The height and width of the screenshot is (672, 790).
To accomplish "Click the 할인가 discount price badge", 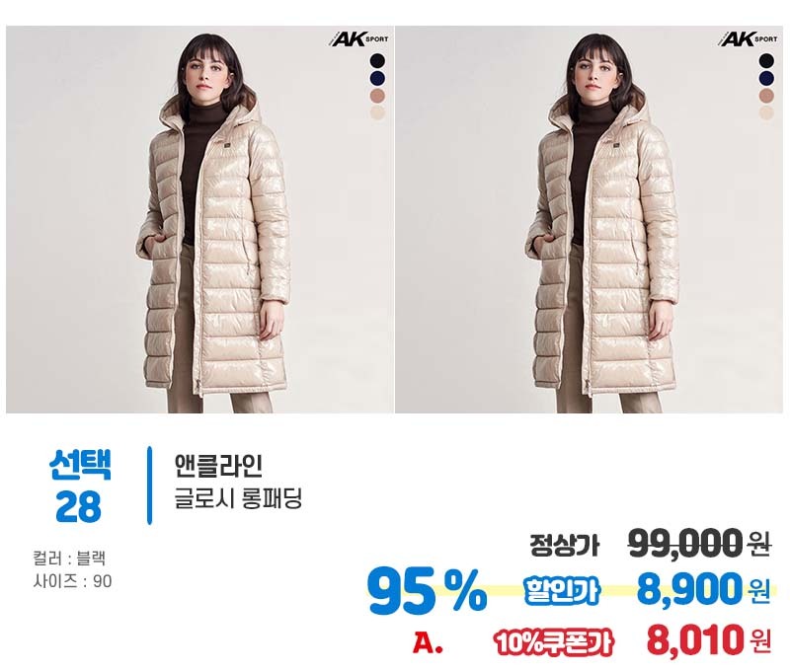I will pos(562,590).
